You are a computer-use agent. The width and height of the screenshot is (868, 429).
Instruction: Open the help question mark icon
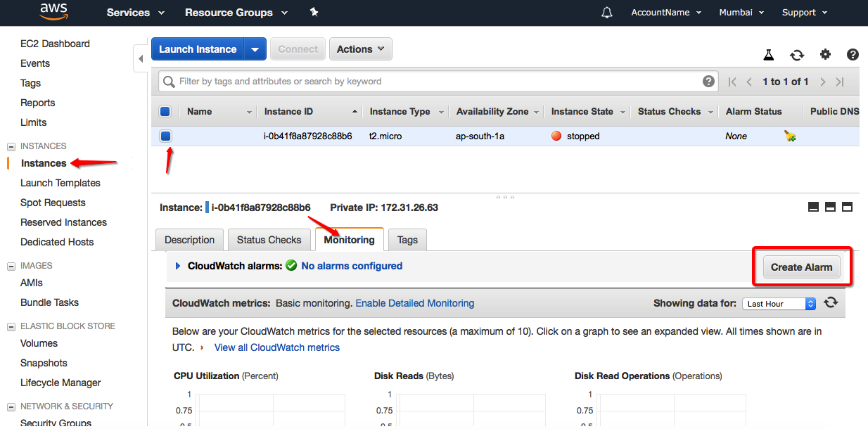tap(853, 55)
